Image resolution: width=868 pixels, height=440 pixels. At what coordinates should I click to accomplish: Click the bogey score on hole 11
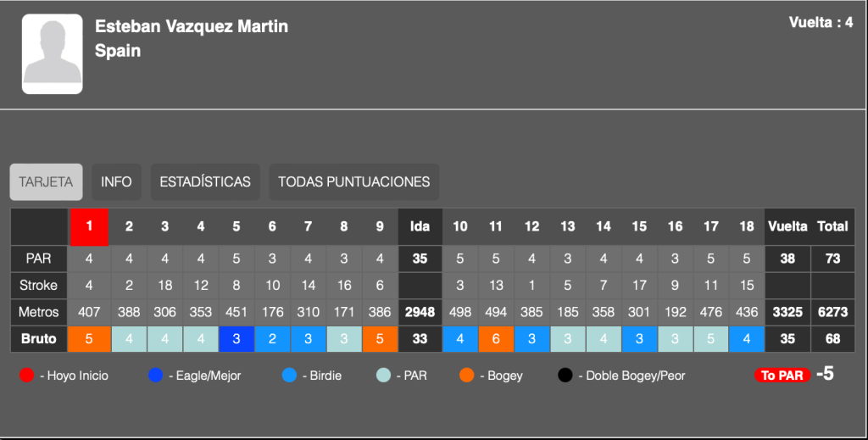496,339
